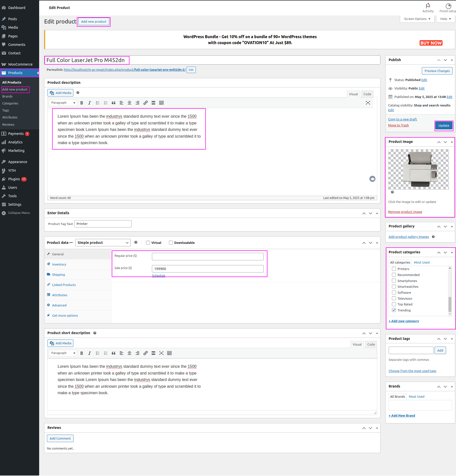Click Italic in short description toolbar
The image size is (456, 476).
click(x=90, y=353)
